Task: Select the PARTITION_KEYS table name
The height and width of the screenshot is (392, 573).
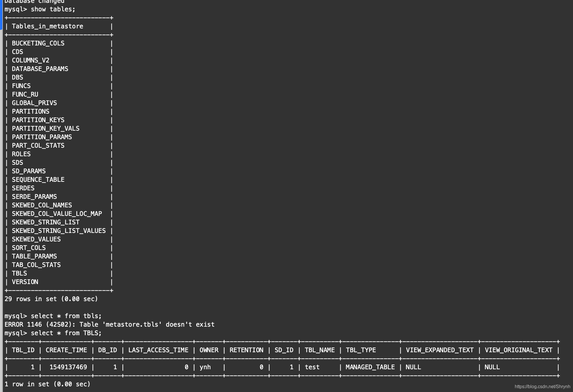Action: pos(38,120)
